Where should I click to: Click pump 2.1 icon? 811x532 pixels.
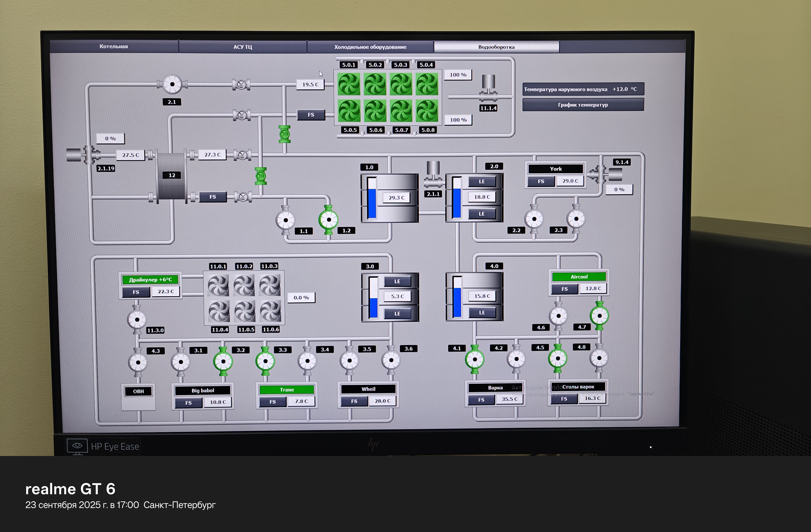[x=172, y=84]
